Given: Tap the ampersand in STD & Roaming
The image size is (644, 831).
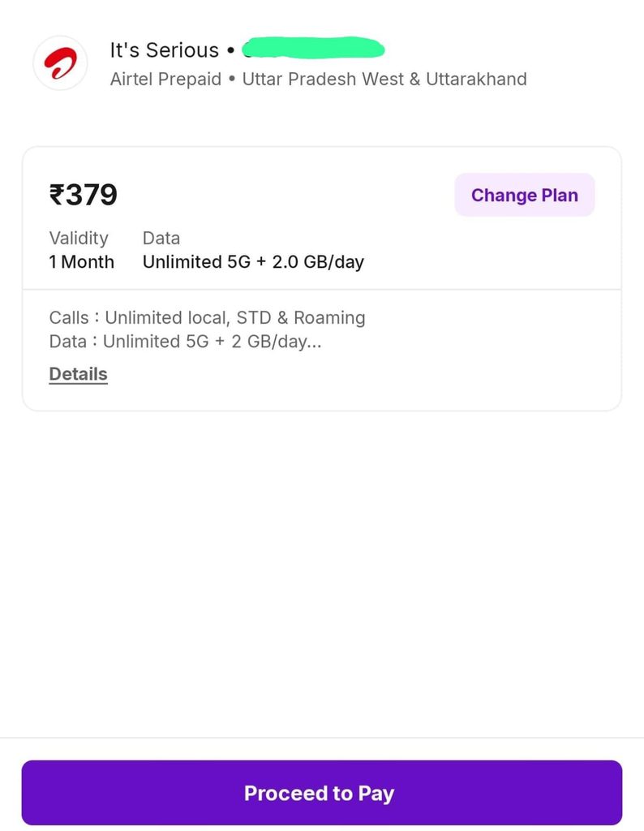Looking at the screenshot, I should (283, 317).
